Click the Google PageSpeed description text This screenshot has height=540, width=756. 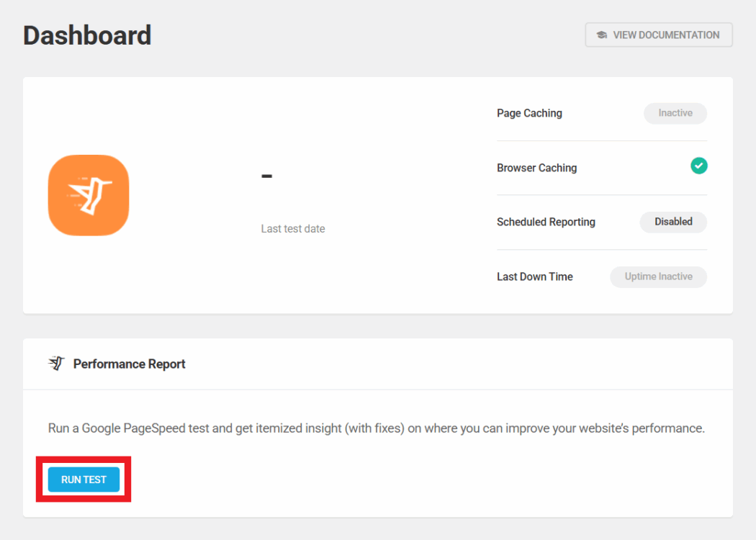[x=376, y=428]
